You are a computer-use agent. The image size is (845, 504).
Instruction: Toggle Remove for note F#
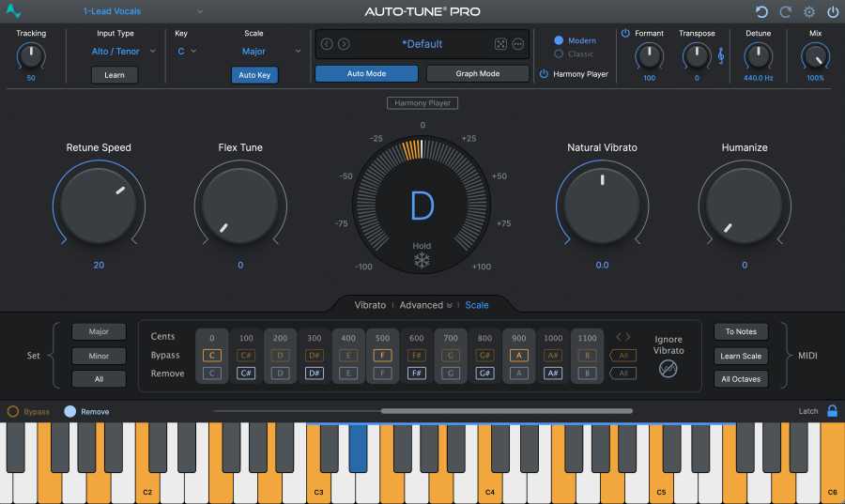pos(417,374)
